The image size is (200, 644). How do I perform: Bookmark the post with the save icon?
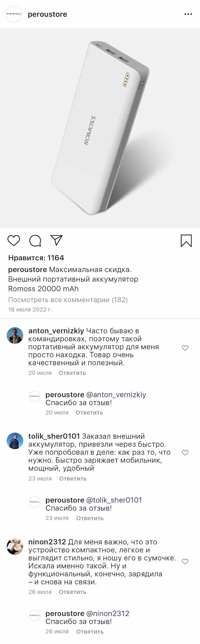click(186, 241)
